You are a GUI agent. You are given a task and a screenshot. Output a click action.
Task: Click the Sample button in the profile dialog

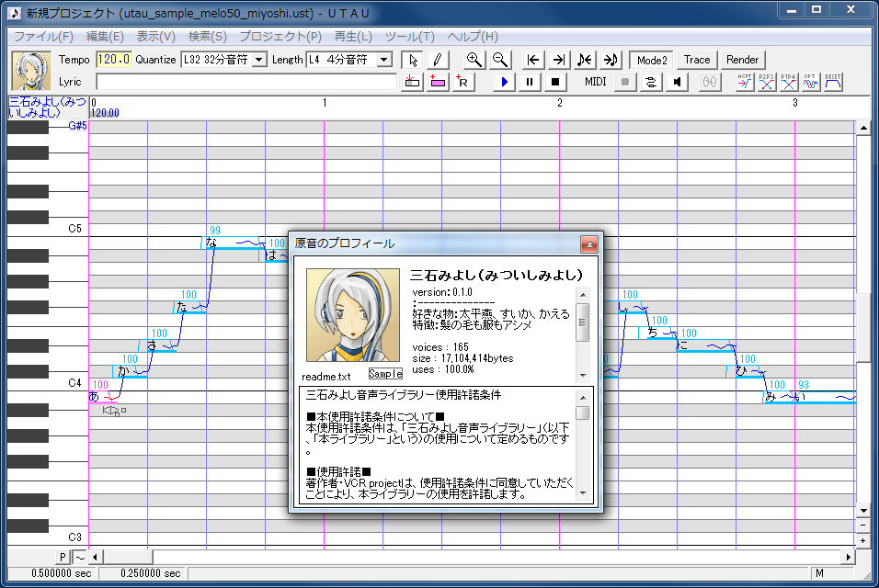click(385, 374)
